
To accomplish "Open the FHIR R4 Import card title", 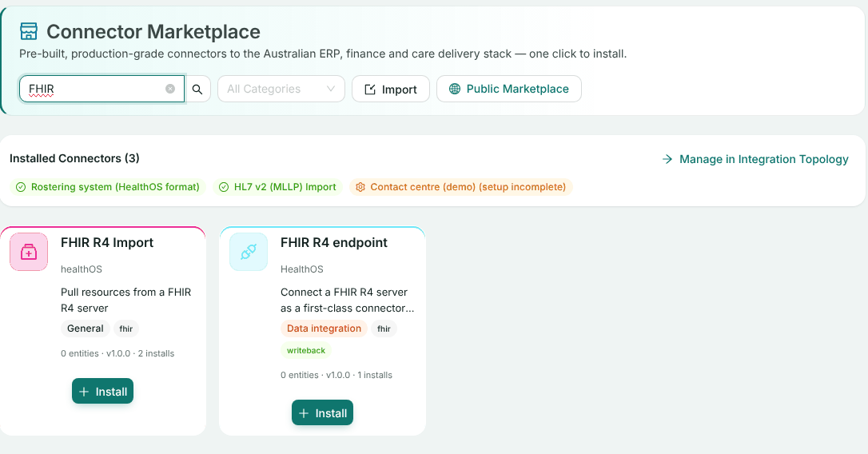I will pyautogui.click(x=107, y=242).
